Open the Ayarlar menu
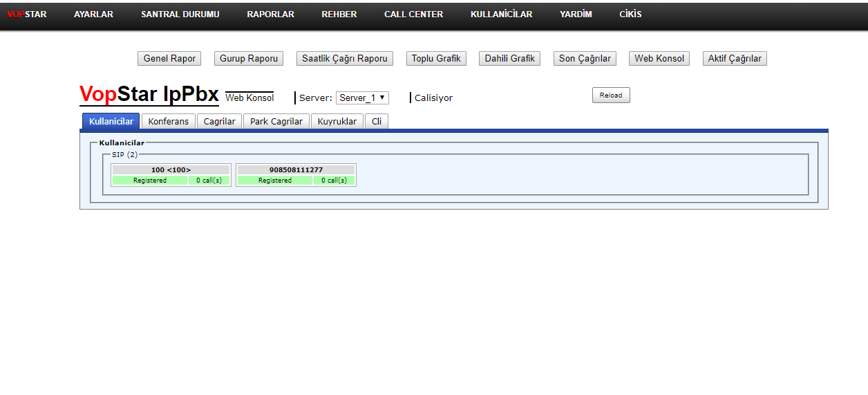Image resolution: width=868 pixels, height=395 pixels. (x=93, y=14)
